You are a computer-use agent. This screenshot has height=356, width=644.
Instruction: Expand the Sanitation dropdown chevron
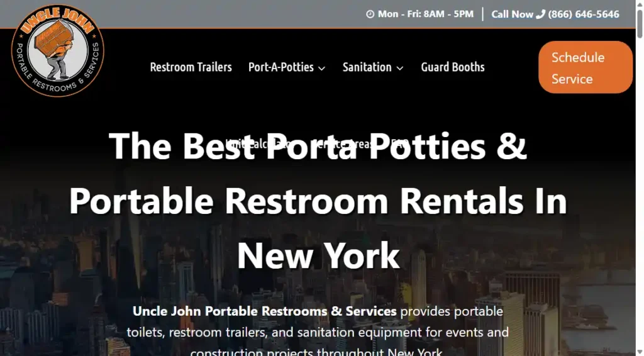tap(400, 68)
